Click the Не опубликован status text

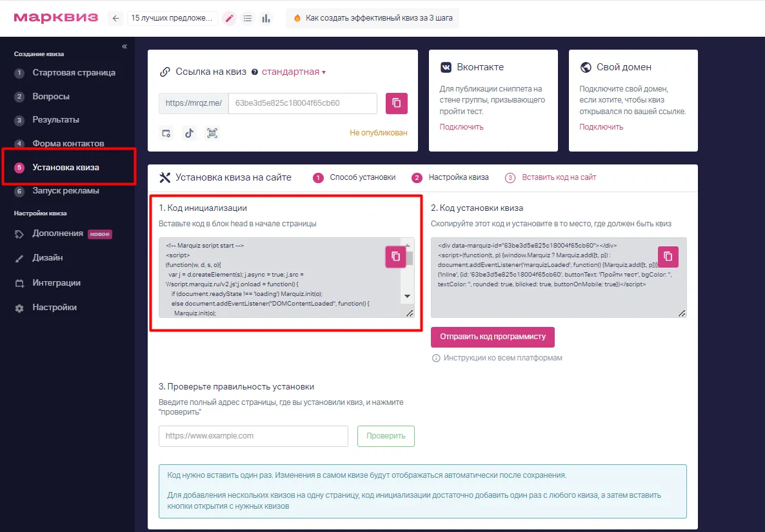click(x=379, y=133)
